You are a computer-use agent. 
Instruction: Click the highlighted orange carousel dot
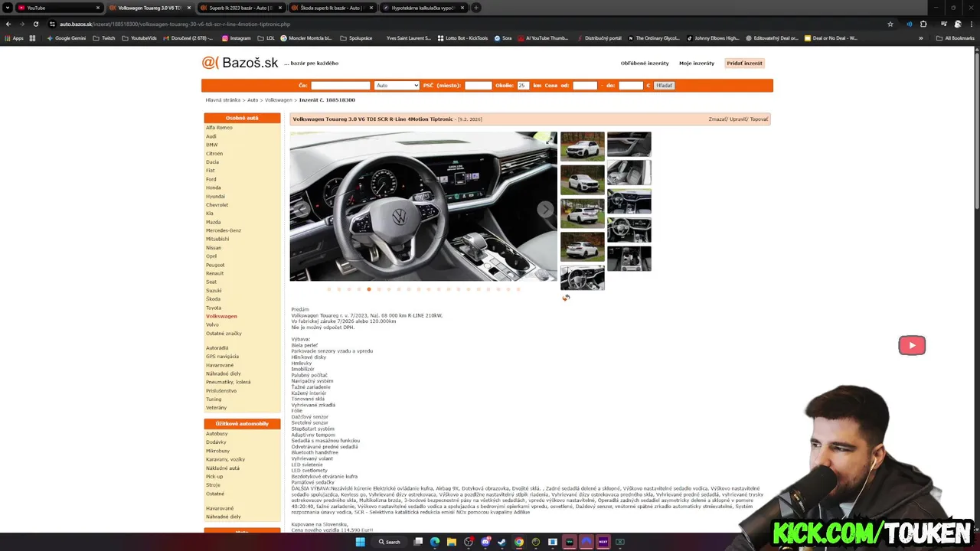pos(369,289)
